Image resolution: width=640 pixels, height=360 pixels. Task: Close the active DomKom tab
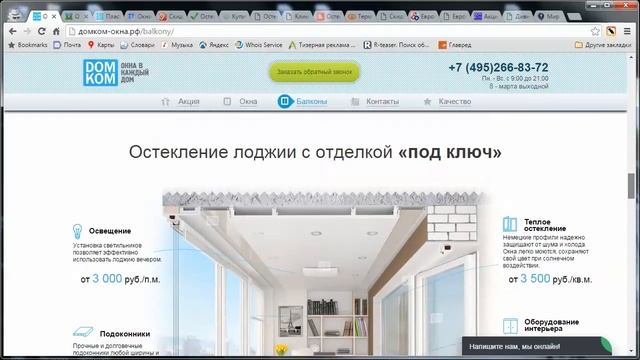54,16
